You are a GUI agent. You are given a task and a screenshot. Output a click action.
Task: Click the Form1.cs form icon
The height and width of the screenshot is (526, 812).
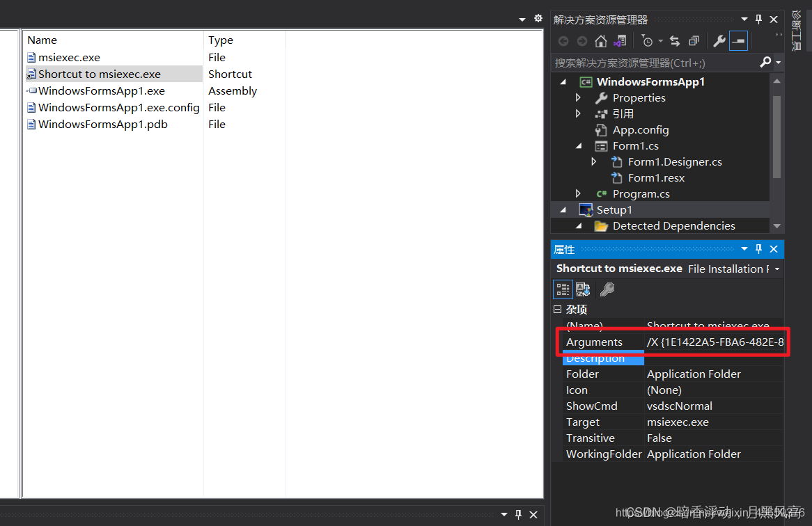(x=601, y=146)
